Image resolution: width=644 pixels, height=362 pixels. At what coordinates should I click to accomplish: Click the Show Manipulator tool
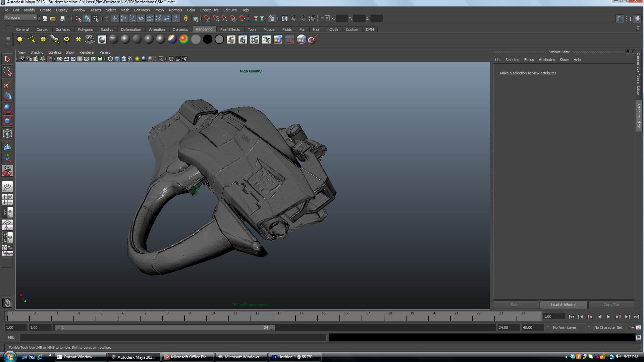[7, 158]
